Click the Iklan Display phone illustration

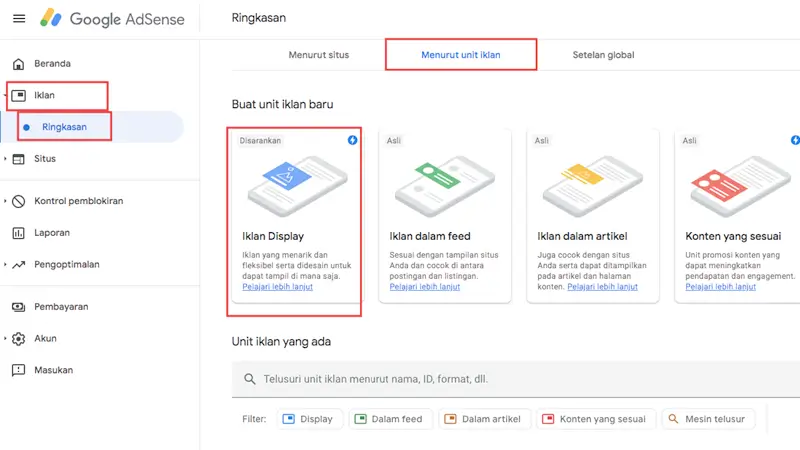tap(297, 186)
